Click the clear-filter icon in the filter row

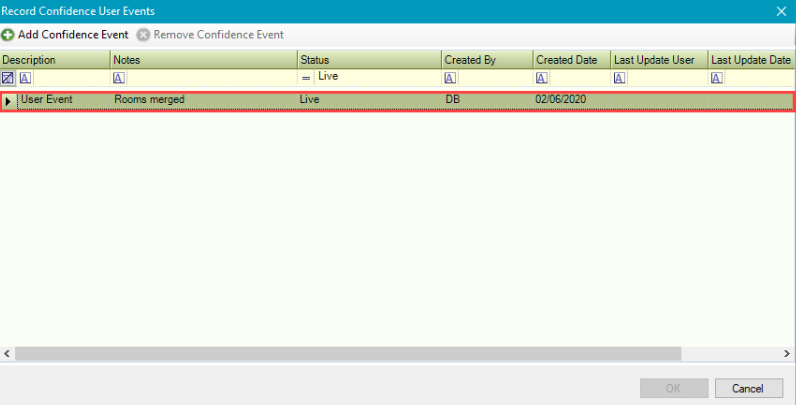(x=8, y=78)
